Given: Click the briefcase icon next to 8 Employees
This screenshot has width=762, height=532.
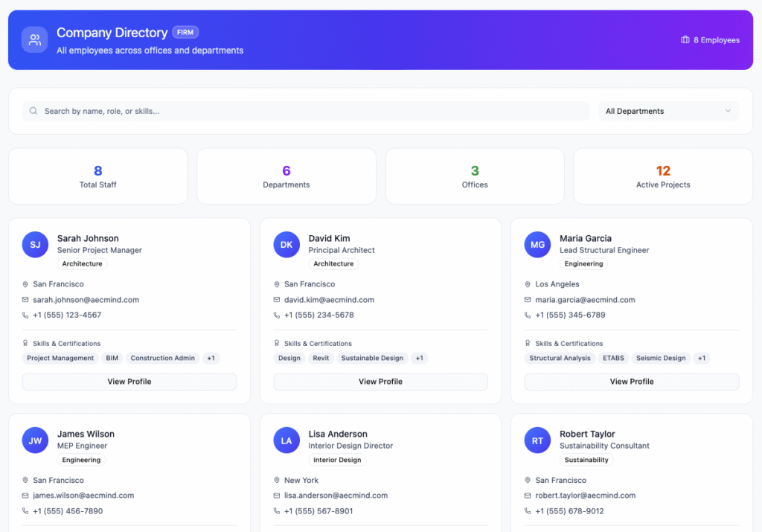Looking at the screenshot, I should 685,40.
